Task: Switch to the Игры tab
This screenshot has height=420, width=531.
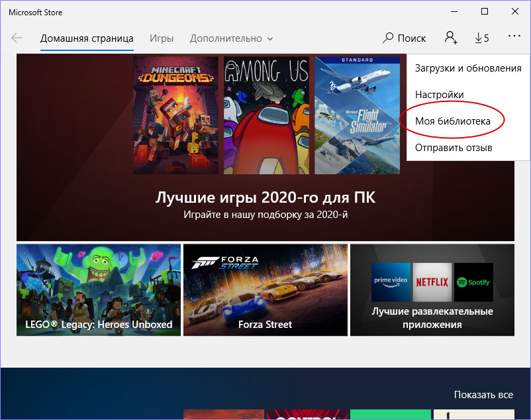Action: 162,38
